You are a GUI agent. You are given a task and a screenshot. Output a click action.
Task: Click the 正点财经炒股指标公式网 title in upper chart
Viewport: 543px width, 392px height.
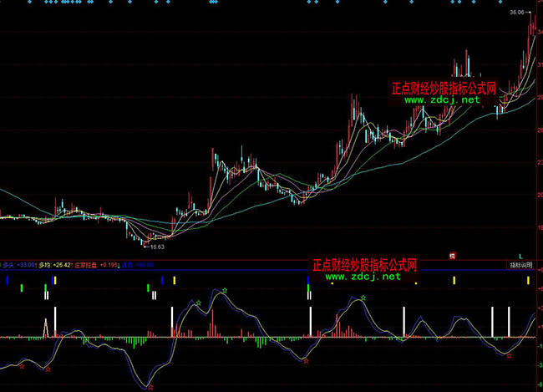pyautogui.click(x=444, y=87)
